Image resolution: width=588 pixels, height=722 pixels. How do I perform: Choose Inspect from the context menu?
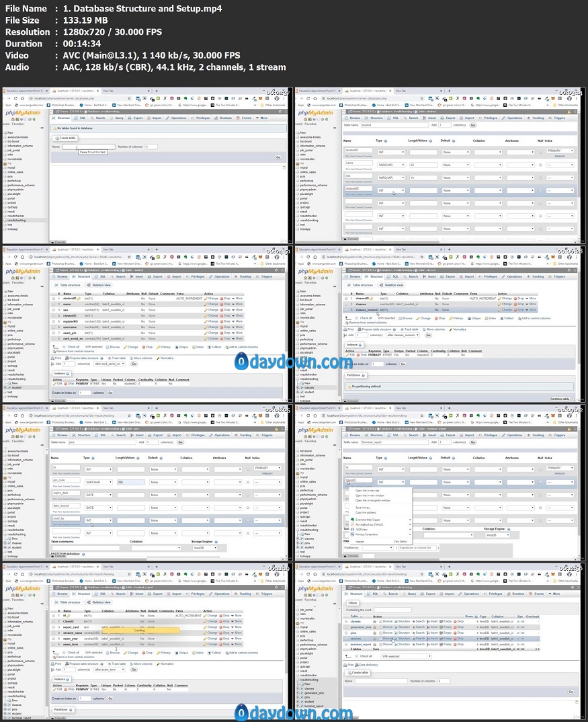click(x=360, y=541)
